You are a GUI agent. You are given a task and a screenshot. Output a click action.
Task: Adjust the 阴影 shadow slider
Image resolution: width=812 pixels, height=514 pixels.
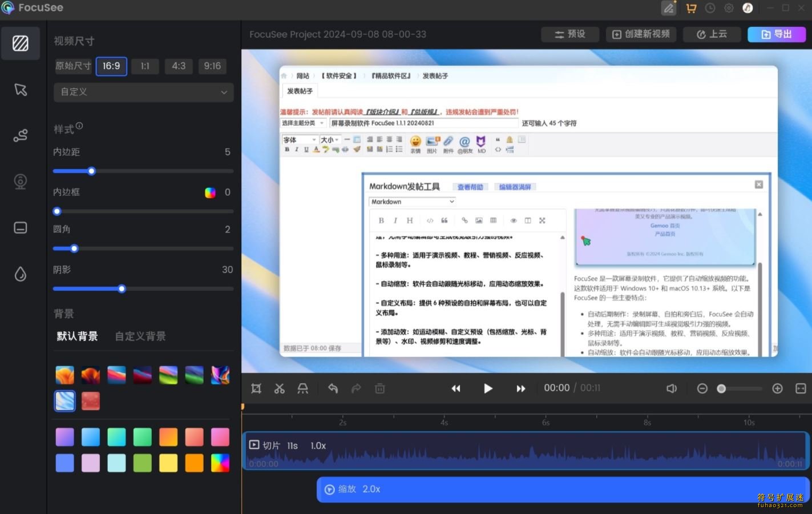tap(122, 289)
